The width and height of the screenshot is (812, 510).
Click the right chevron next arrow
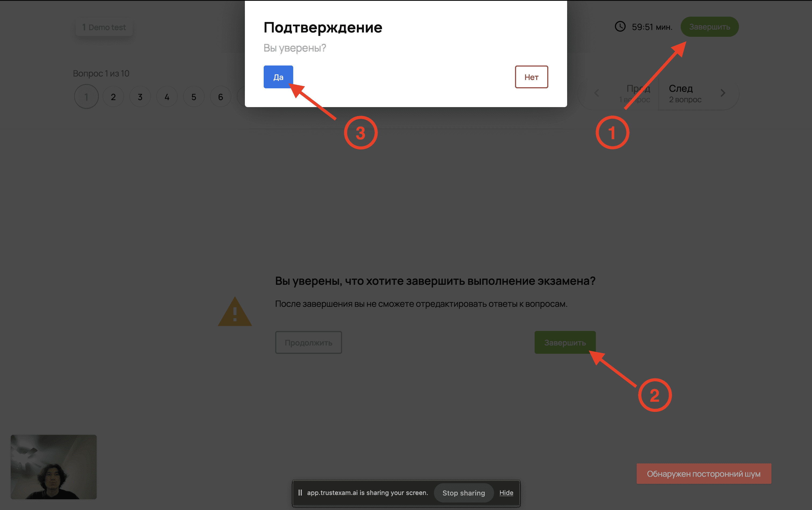pos(723,93)
